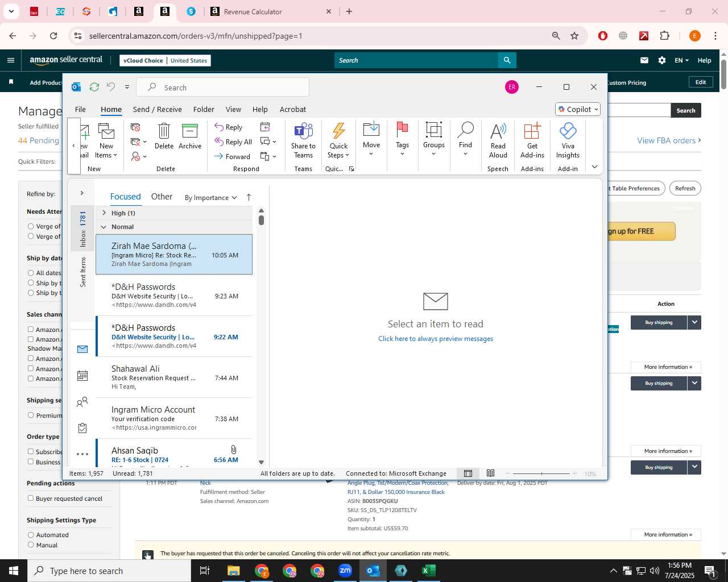
Task: Click the Refresh button on Seller Central
Action: [x=685, y=188]
